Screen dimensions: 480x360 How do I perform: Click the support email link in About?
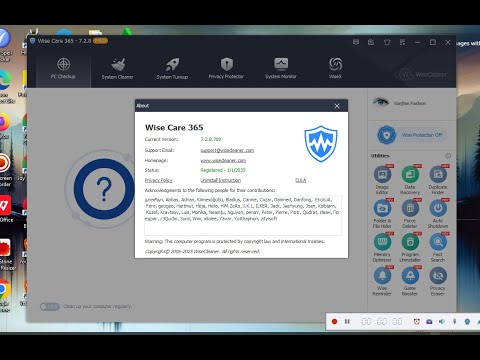[x=227, y=150]
